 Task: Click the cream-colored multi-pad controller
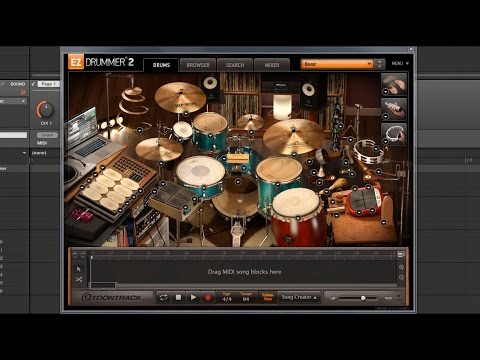coord(111,189)
